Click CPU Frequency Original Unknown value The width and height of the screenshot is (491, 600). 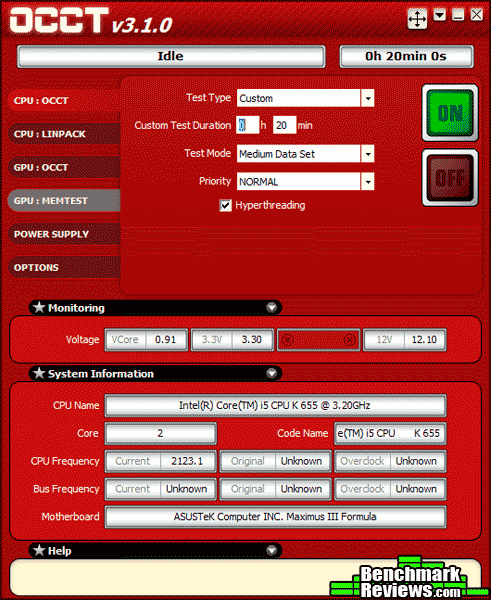pyautogui.click(x=302, y=461)
